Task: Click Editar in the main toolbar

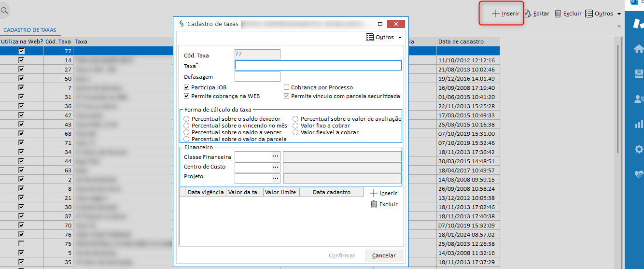Action: [x=536, y=14]
